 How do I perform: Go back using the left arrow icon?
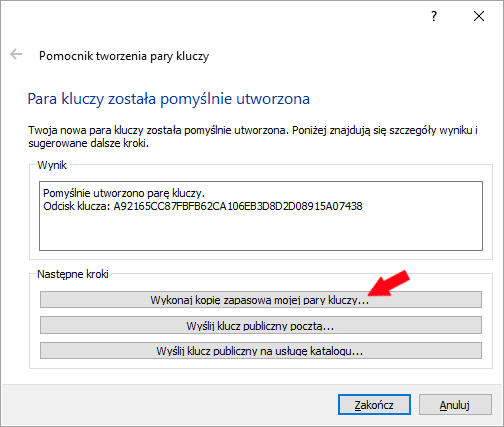click(x=16, y=54)
